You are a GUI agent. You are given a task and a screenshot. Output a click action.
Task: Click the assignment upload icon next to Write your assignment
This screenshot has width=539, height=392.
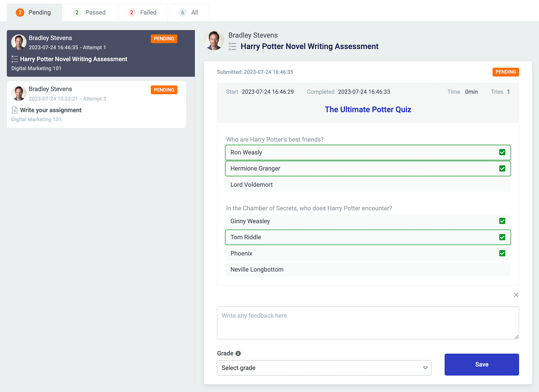click(15, 110)
